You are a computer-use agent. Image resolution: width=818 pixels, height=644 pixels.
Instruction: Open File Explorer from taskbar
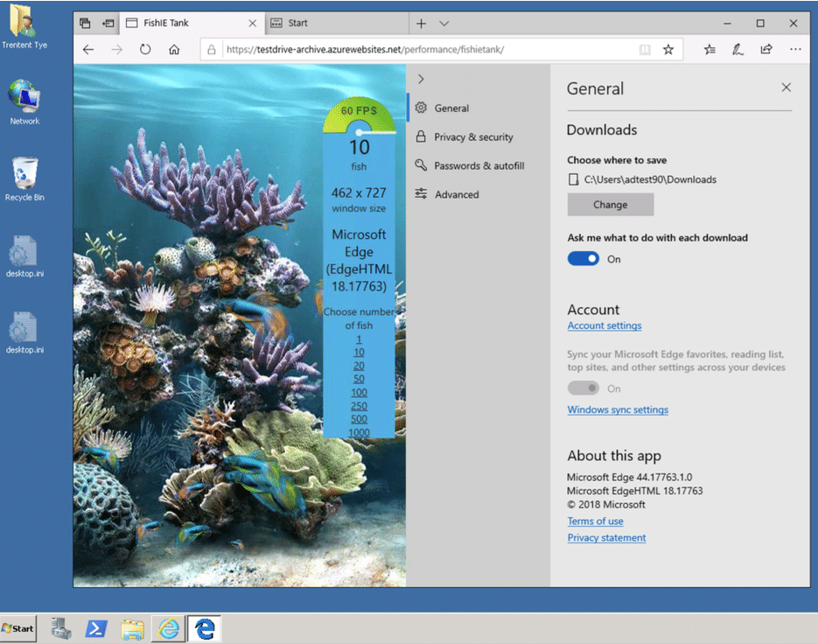pyautogui.click(x=132, y=628)
